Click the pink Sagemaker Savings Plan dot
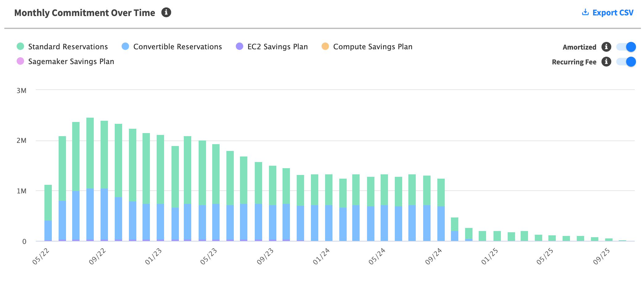 [20, 61]
